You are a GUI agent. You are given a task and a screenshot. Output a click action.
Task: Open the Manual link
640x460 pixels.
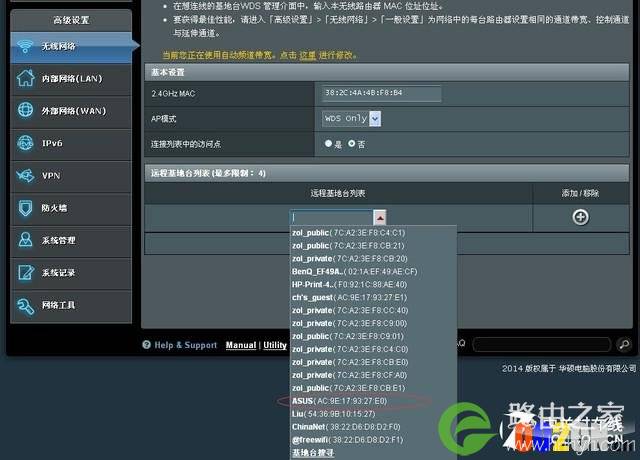[x=241, y=345]
